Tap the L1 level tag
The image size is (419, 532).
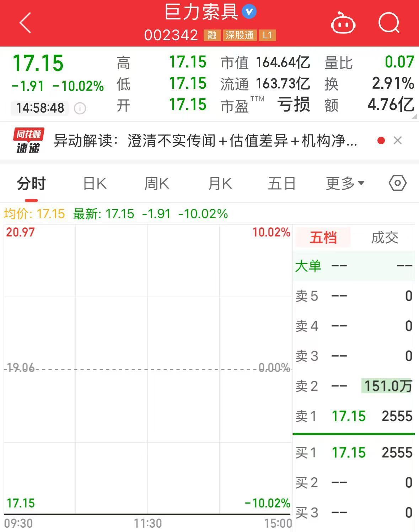267,35
